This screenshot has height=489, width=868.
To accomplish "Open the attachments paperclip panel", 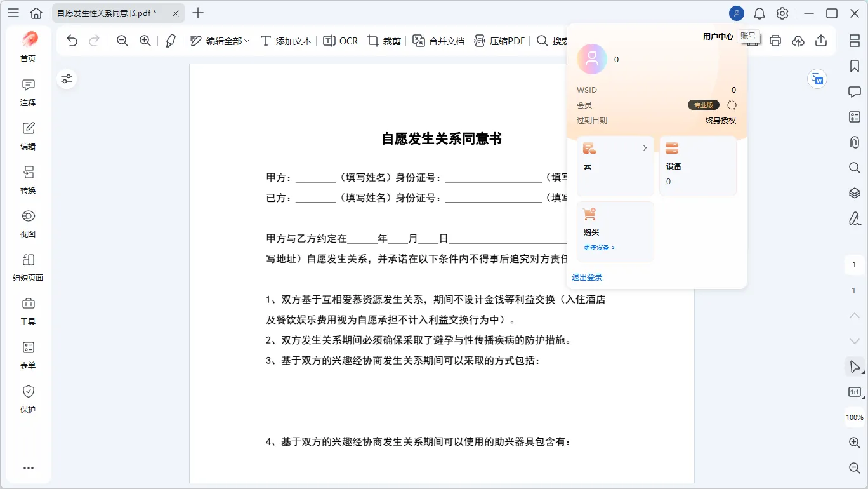I will (855, 142).
